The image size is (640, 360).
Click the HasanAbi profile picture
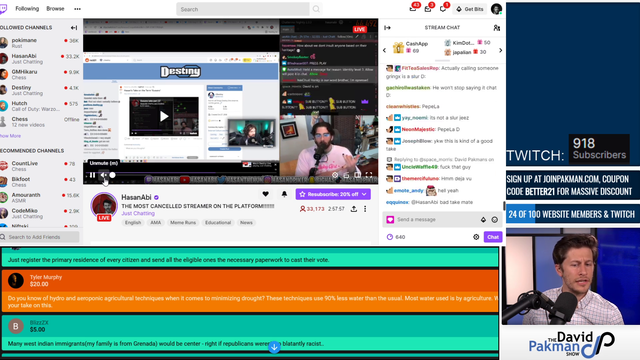[x=104, y=206]
